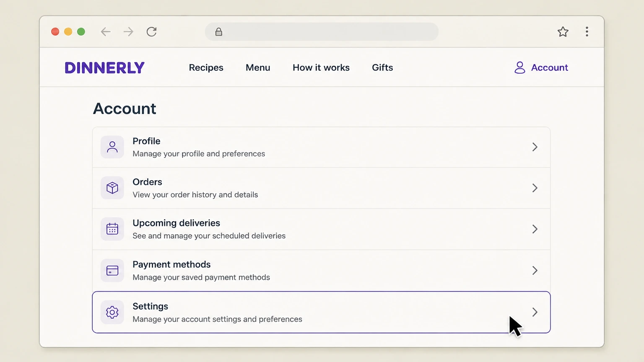
Task: Open the Recipes nav item
Action: [x=206, y=68]
